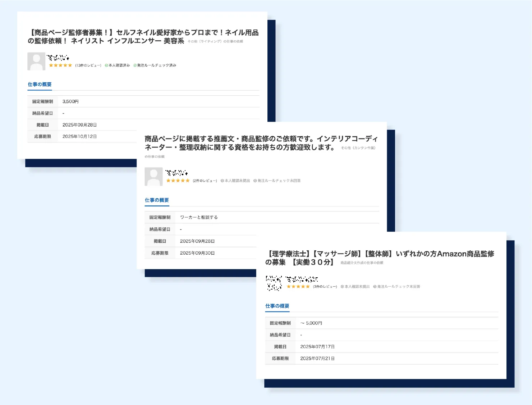
Task: Open the 13件のレビュー reviews link
Action: [88, 65]
